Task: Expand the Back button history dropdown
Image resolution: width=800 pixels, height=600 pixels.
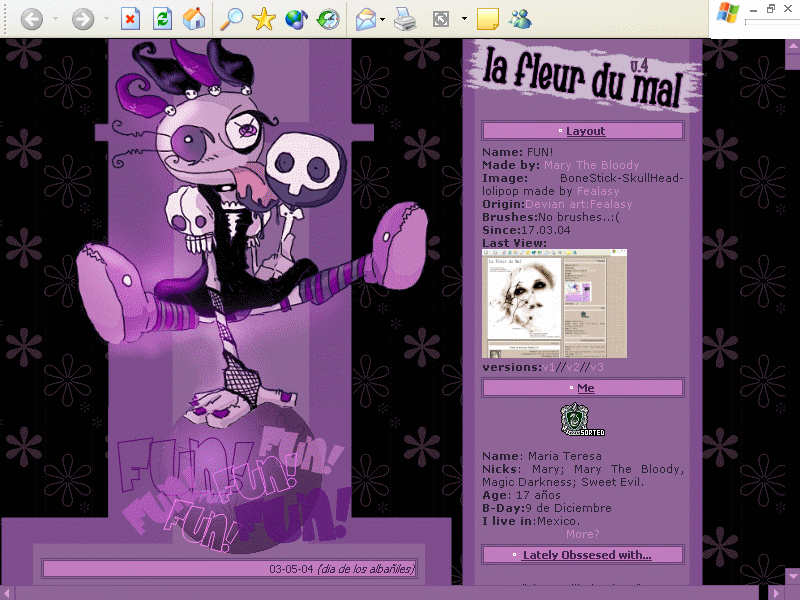Action: click(x=55, y=19)
